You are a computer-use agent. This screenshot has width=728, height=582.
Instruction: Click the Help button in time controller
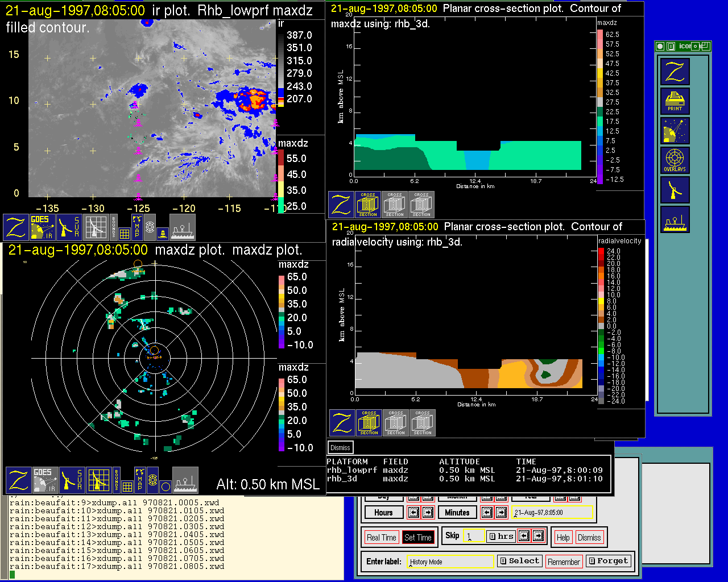[563, 538]
